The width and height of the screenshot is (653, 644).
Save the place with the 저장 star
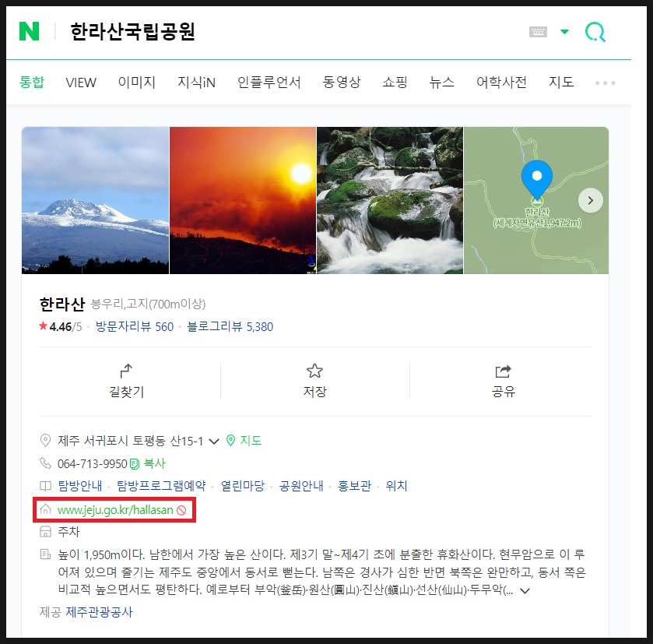pos(315,381)
